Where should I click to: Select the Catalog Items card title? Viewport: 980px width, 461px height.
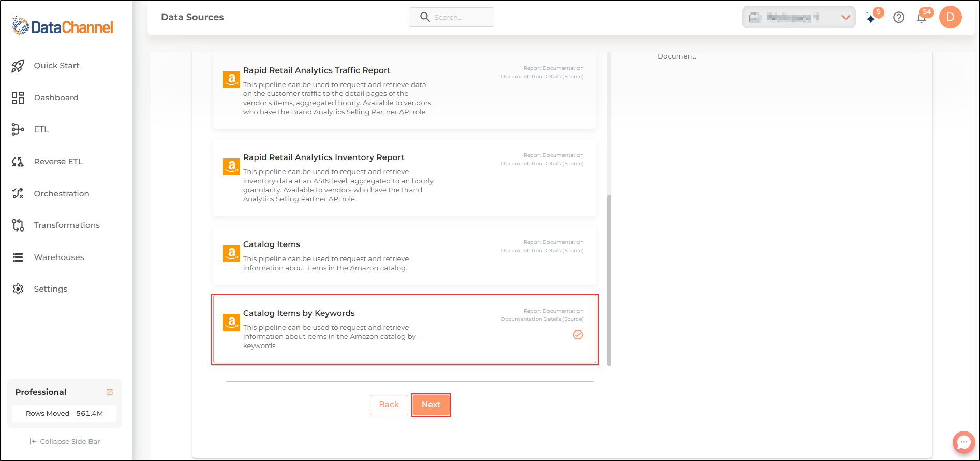tap(272, 244)
